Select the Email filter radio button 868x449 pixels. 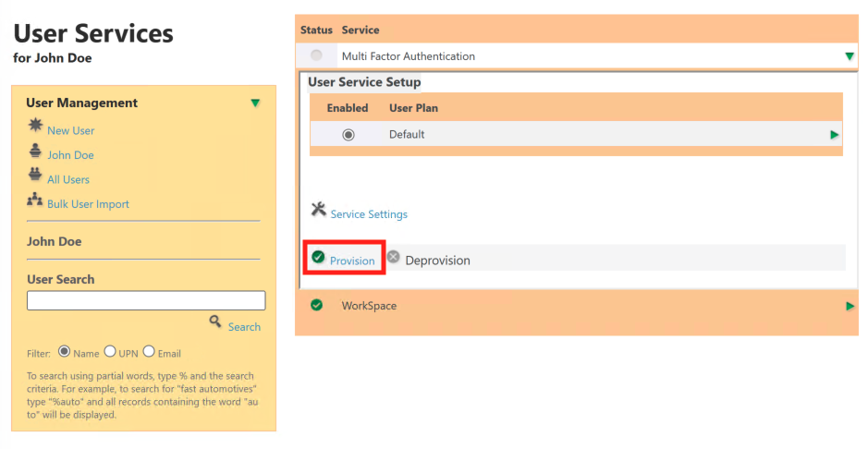tap(149, 351)
